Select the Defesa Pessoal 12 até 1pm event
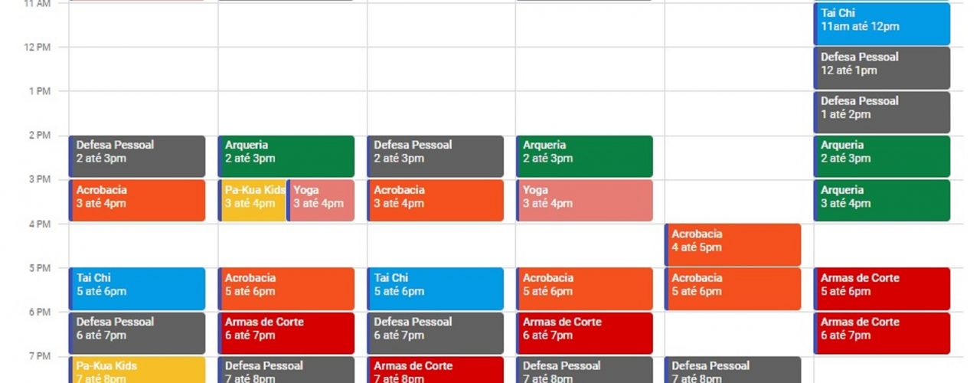980x383 pixels. (x=882, y=67)
